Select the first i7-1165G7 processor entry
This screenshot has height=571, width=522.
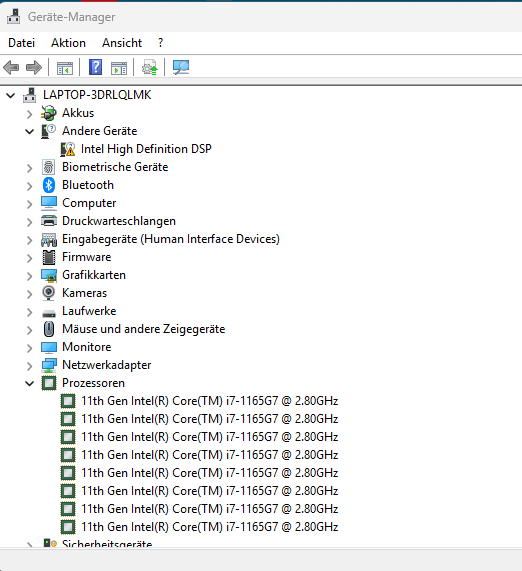[209, 401]
